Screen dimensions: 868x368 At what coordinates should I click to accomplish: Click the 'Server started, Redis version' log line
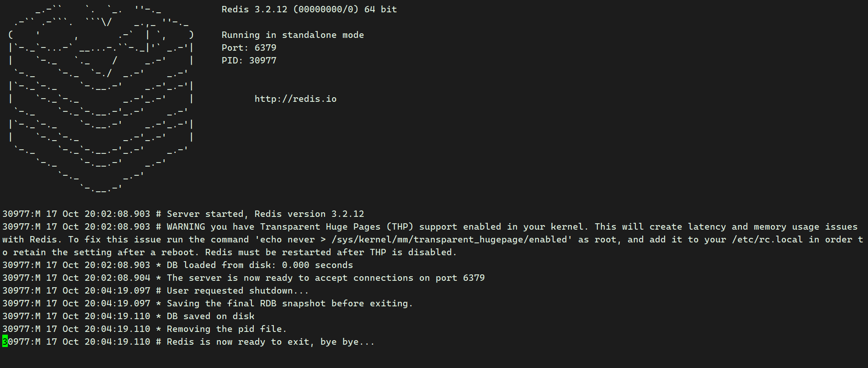coord(183,214)
